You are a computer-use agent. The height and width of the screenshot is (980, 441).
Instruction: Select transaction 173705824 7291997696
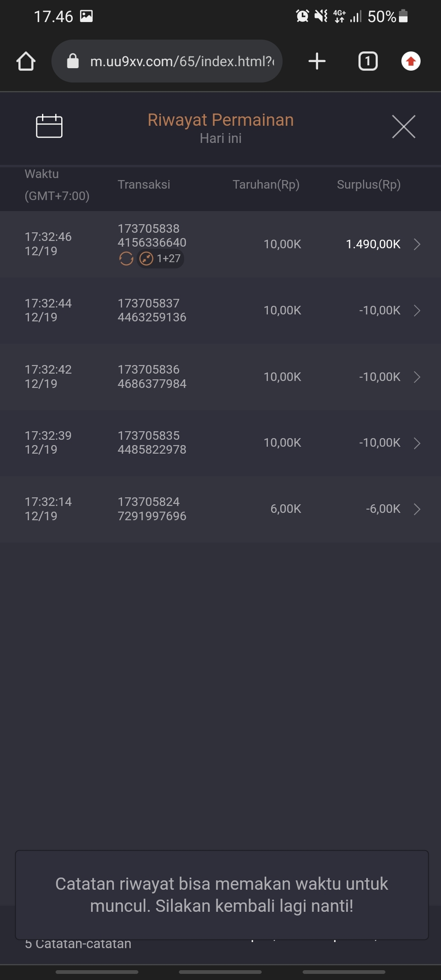[x=152, y=509]
